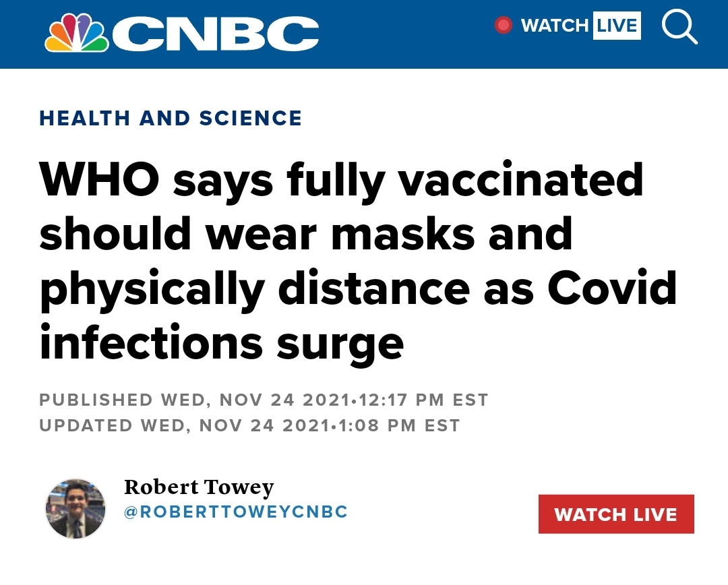Click the white LIVE badge in header

point(617,26)
